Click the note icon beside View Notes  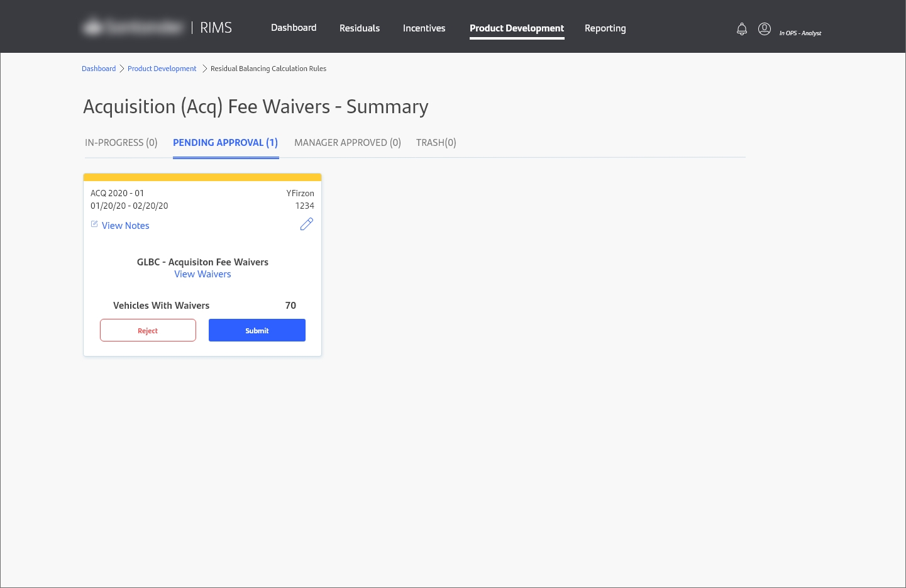tap(94, 225)
